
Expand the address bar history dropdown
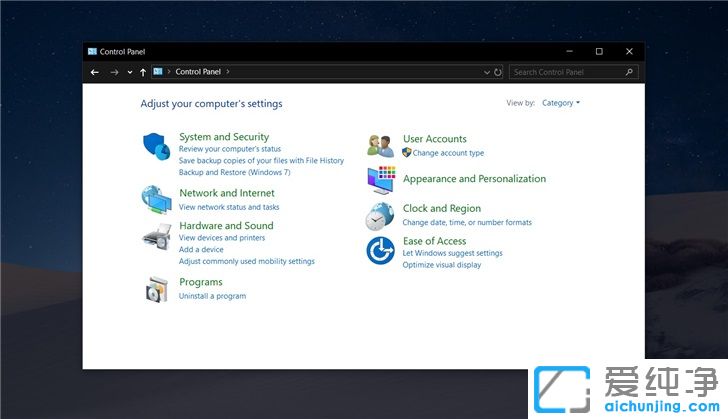(487, 72)
